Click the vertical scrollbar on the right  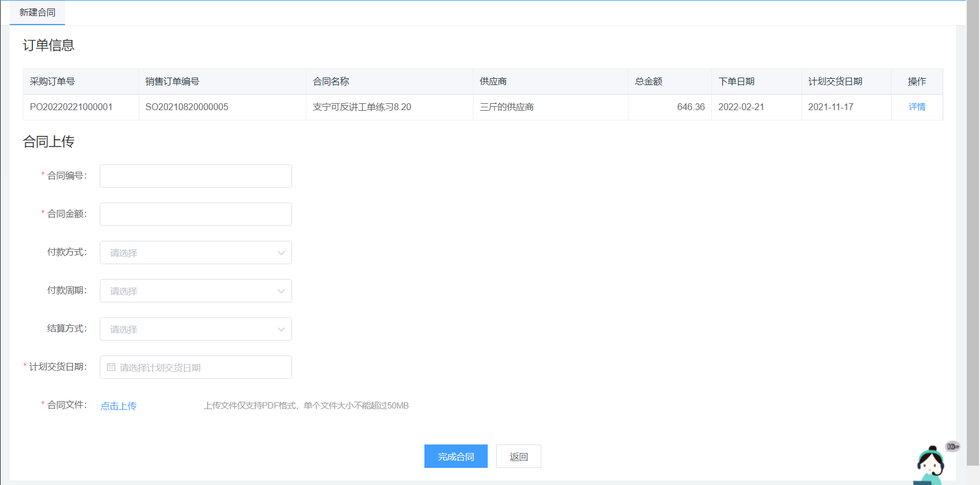coord(973,228)
